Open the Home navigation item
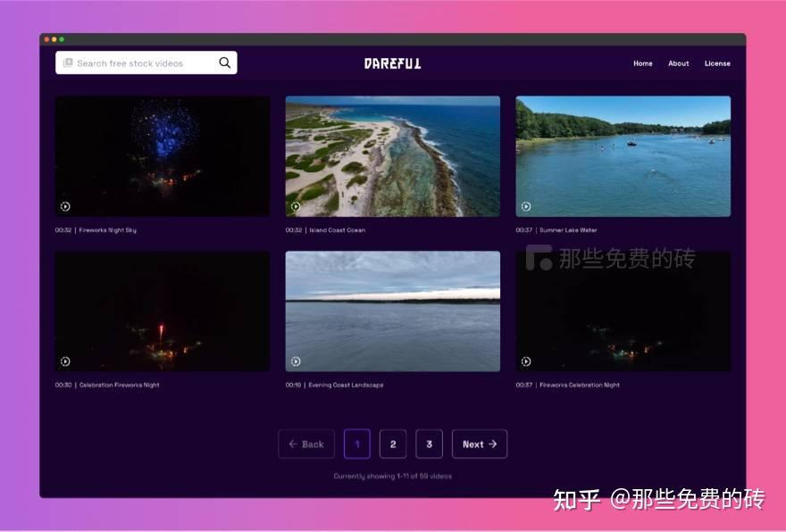This screenshot has height=532, width=786. coord(642,63)
